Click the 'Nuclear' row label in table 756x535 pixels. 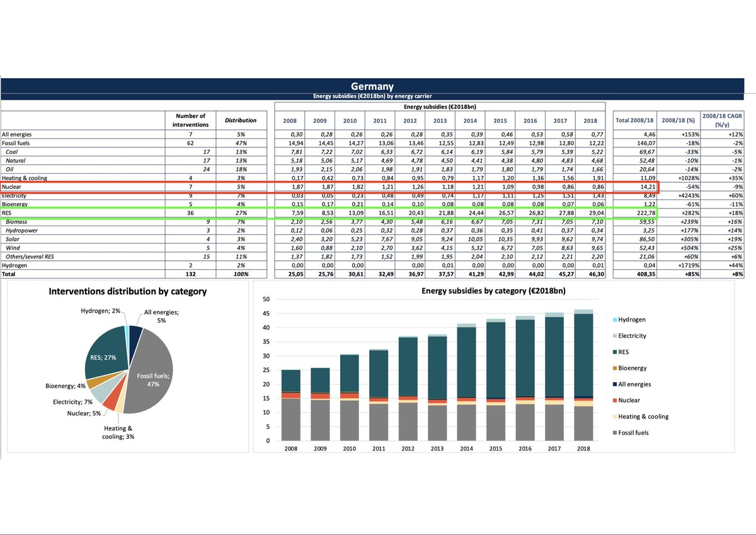coord(12,187)
